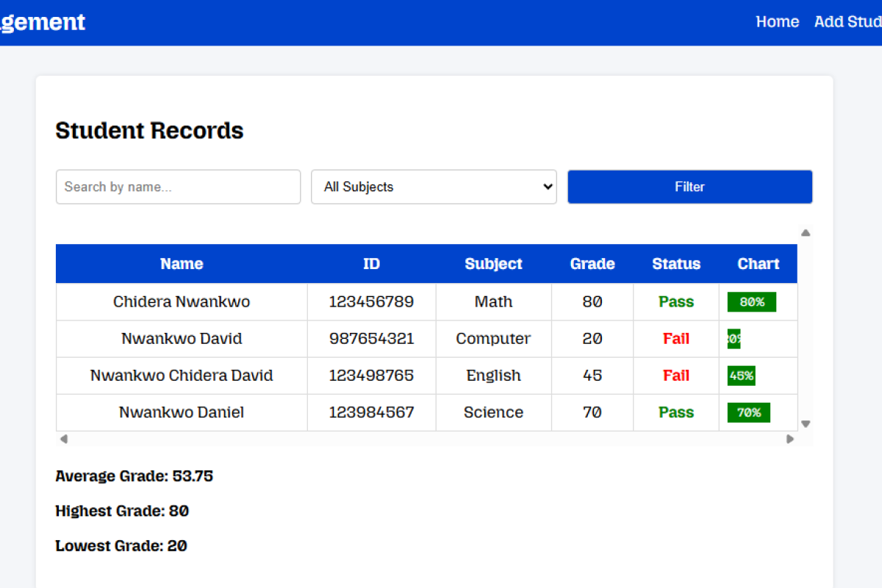Click the Filter button
Screen dimensions: 882x588
689,187
